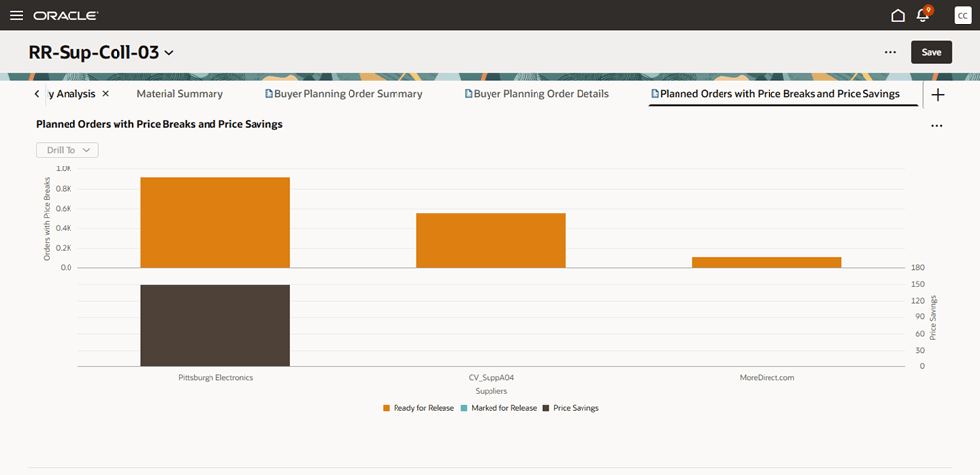Switch to Buyer Planning Order Summary tab
This screenshot has width=980, height=475.
tap(349, 94)
